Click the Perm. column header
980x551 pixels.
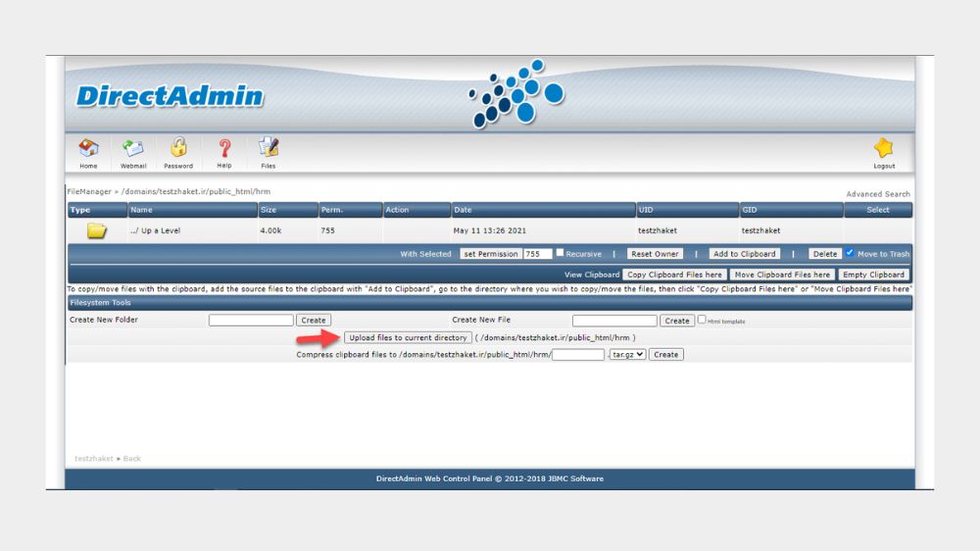(332, 210)
